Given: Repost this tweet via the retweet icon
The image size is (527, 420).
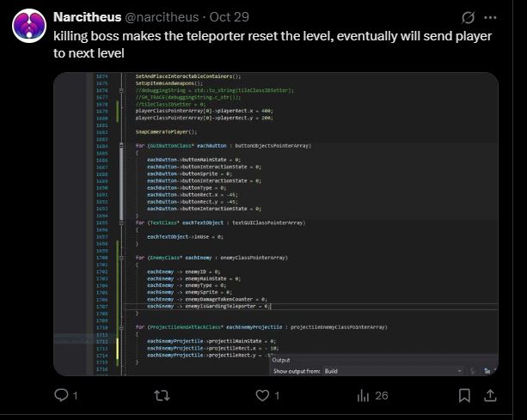Looking at the screenshot, I should click(161, 395).
